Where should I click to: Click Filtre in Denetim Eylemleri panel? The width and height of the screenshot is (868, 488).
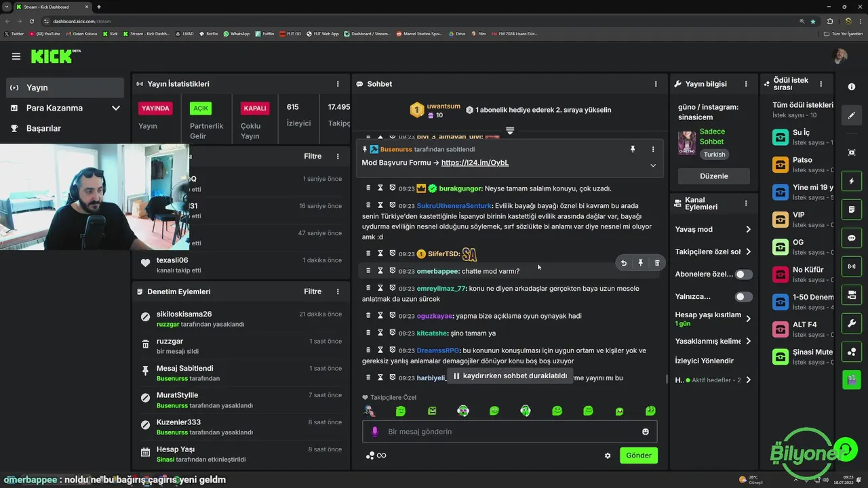(x=313, y=291)
